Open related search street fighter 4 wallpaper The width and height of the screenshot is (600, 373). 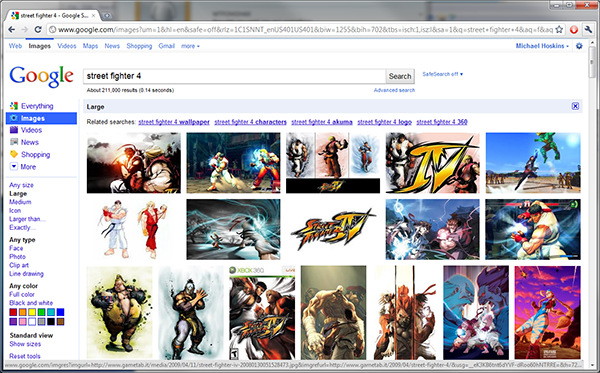[x=174, y=122]
